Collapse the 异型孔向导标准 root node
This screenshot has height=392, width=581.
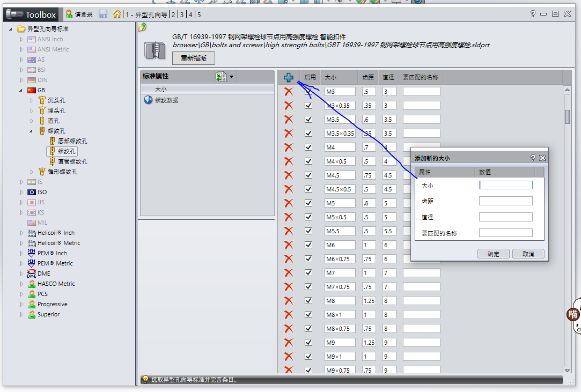(10, 29)
